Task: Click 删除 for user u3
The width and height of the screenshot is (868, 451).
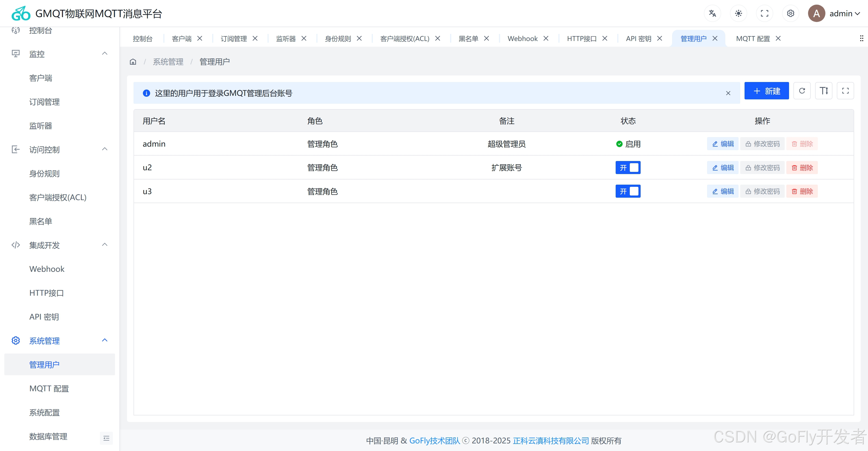Action: (802, 191)
